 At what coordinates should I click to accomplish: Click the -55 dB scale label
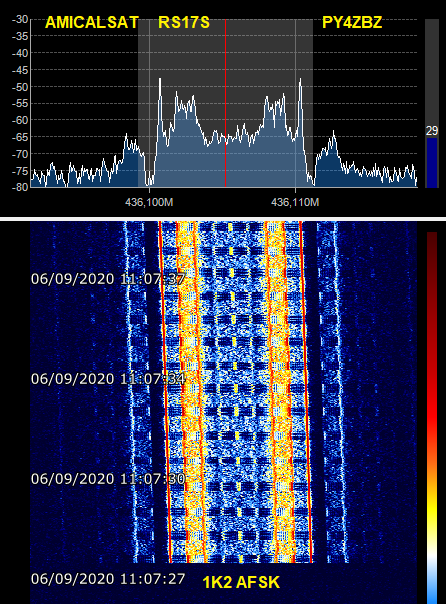pos(20,103)
